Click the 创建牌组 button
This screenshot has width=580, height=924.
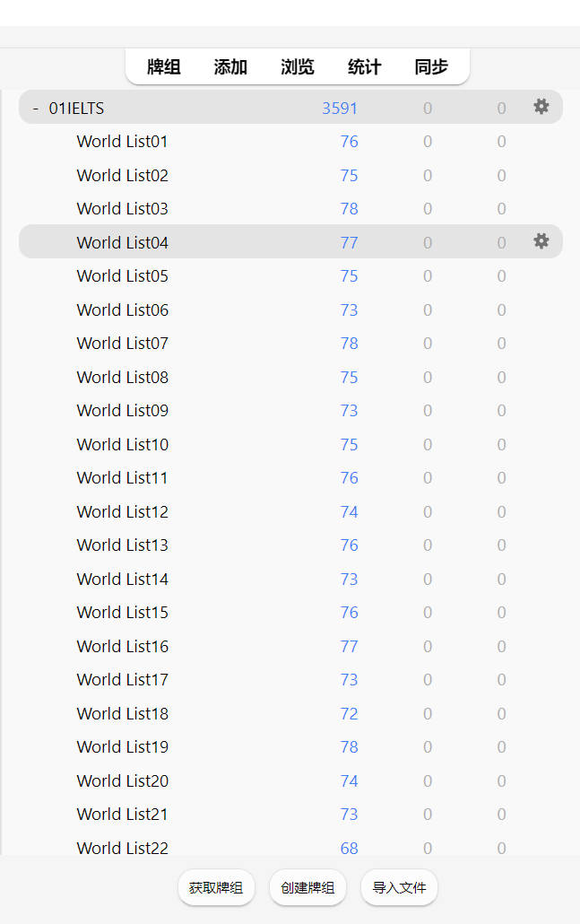[x=307, y=888]
